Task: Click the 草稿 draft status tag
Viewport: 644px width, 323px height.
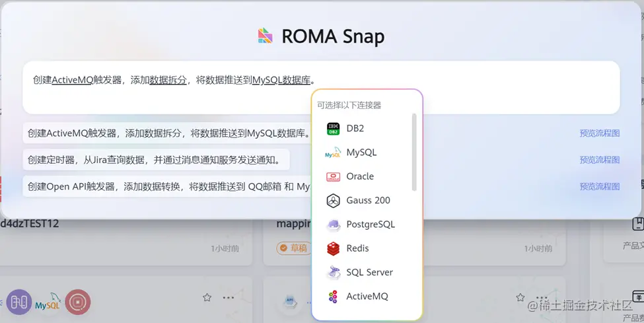Action: pos(293,248)
